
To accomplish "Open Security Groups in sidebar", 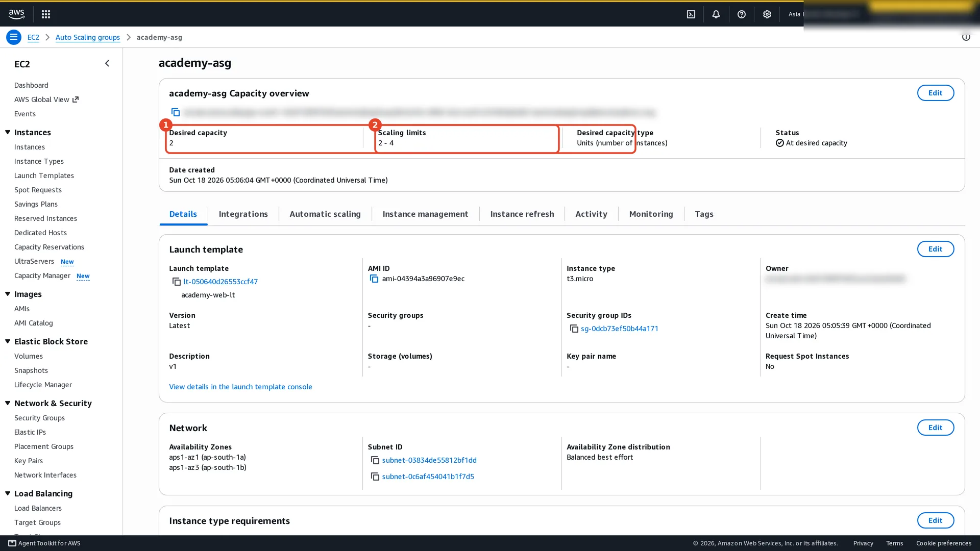I will 39,418.
